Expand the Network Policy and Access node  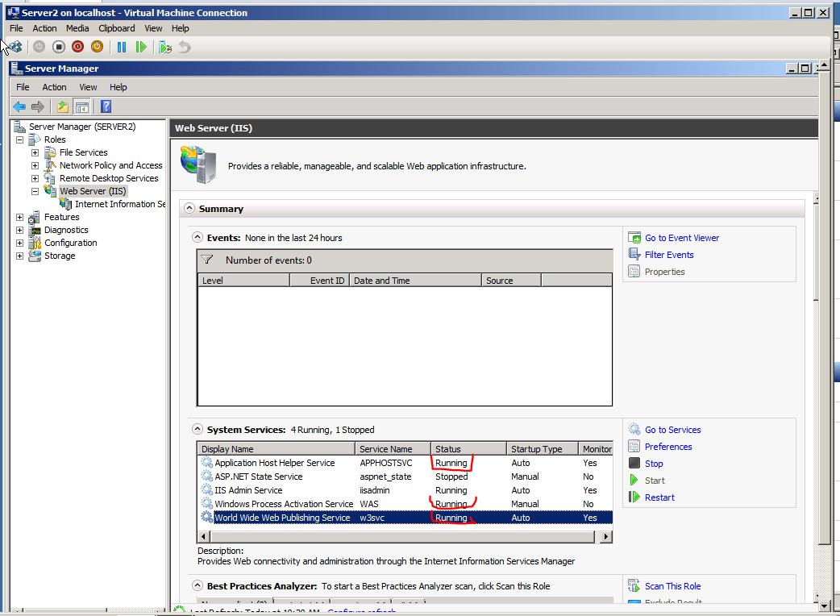pyautogui.click(x=35, y=165)
